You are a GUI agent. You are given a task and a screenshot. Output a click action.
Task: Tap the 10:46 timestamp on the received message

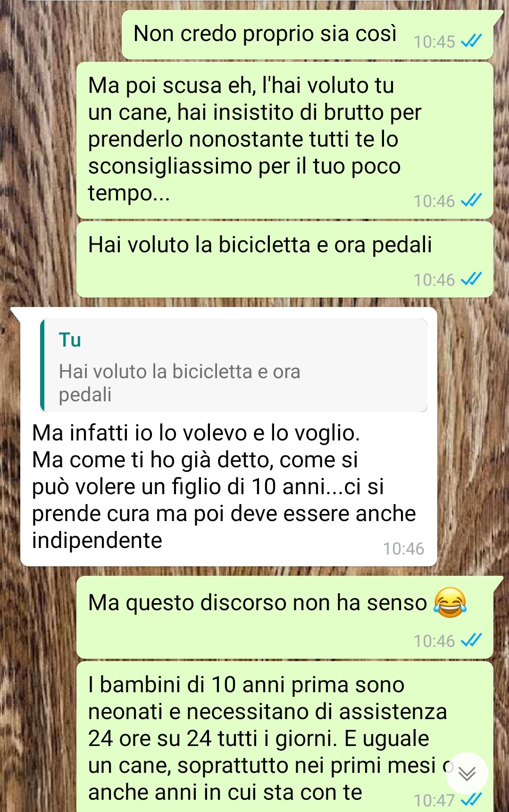[403, 549]
